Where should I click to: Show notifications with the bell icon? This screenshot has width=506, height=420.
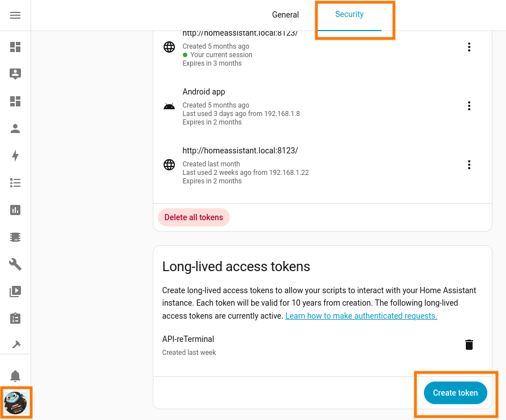coord(15,376)
